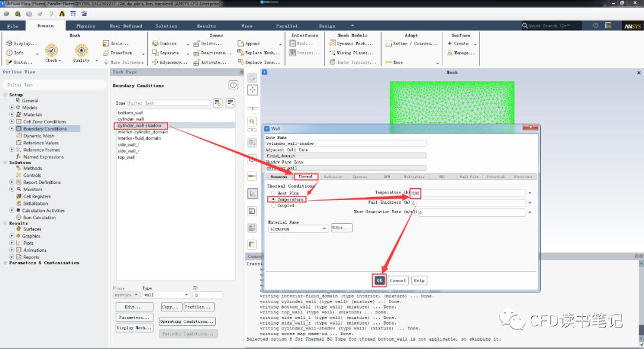Viewport: 644px width, 349px height.
Task: Expand the Calculation Activities node
Action: 11,210
